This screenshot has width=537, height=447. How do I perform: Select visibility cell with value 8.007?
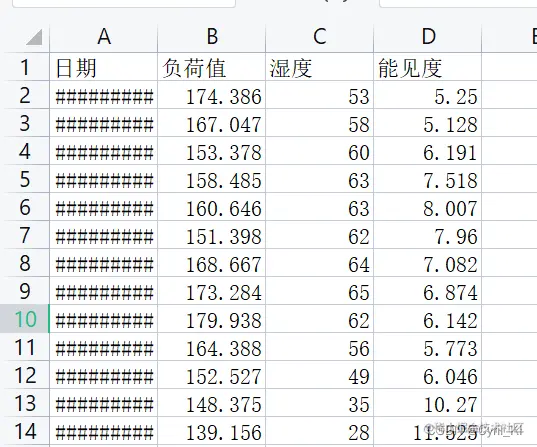pyautogui.click(x=427, y=207)
